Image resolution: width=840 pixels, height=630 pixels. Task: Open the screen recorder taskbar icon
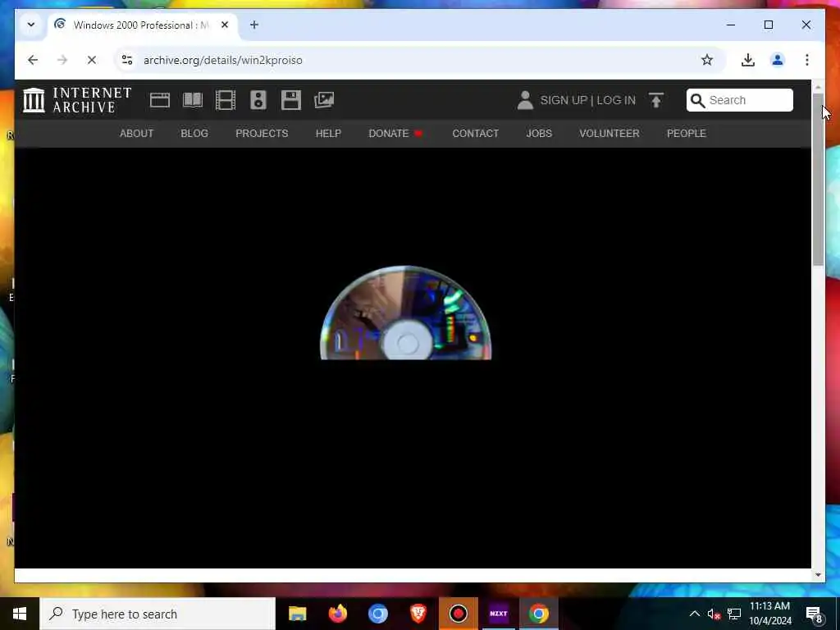459,614
